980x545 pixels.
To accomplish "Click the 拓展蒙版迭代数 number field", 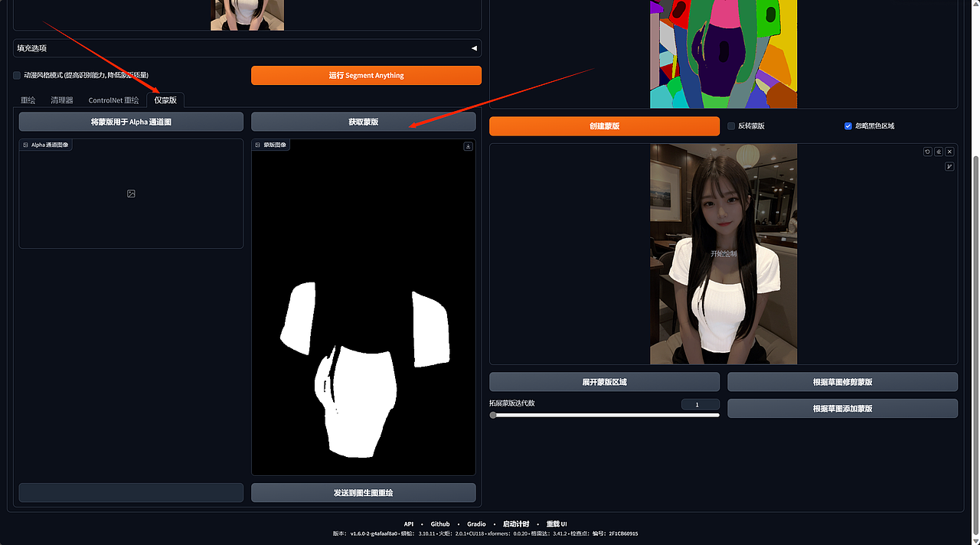I will click(x=700, y=404).
